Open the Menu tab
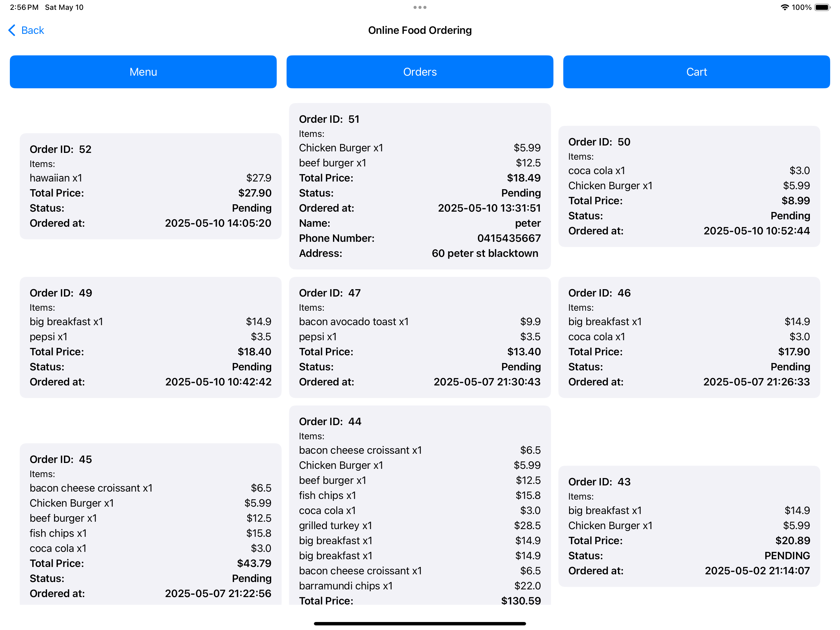 point(143,72)
